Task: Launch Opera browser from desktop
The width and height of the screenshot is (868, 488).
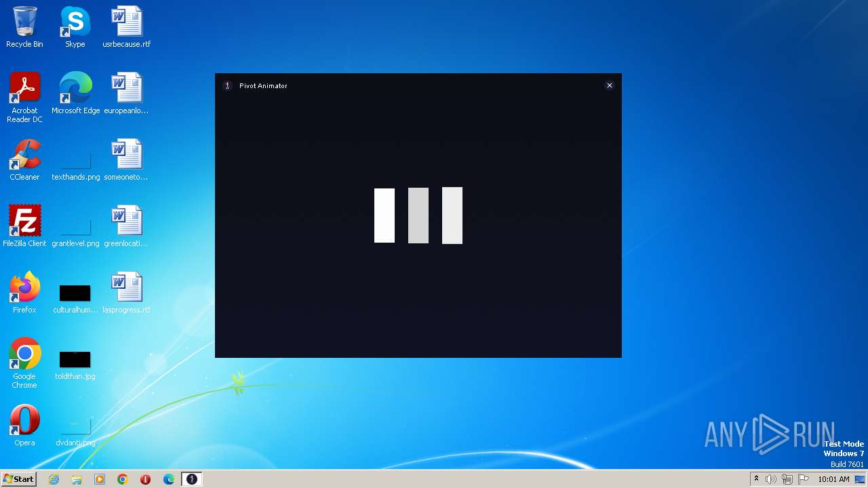Action: pyautogui.click(x=24, y=426)
